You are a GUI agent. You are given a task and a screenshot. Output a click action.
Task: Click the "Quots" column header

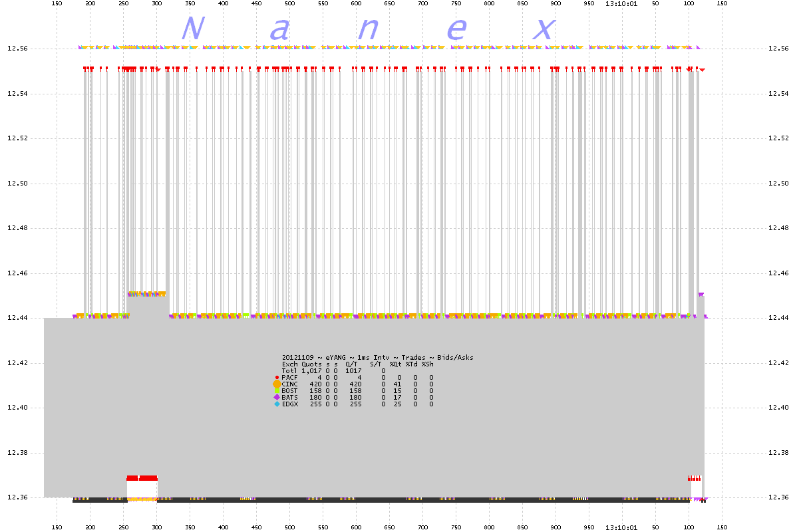pyautogui.click(x=311, y=364)
